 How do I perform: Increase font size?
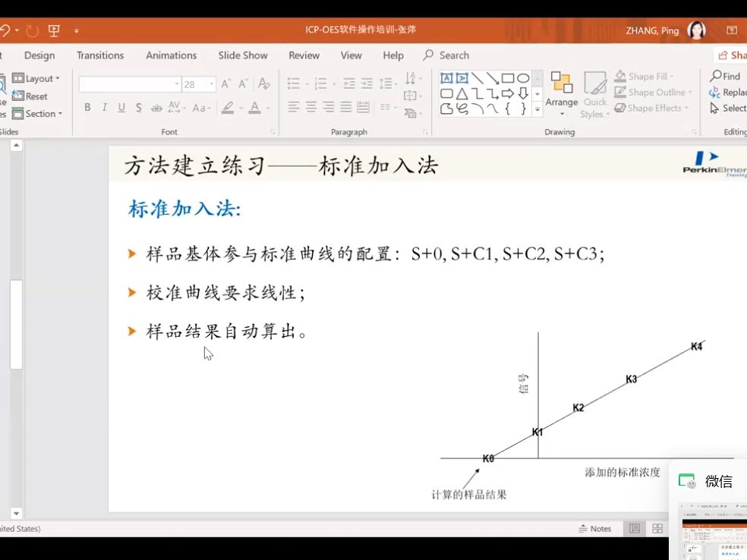(x=225, y=84)
